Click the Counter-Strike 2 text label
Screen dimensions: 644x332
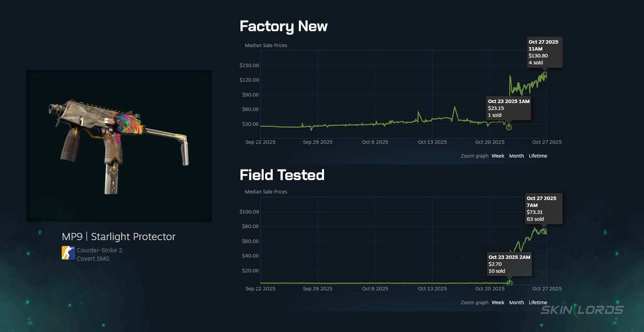point(100,250)
